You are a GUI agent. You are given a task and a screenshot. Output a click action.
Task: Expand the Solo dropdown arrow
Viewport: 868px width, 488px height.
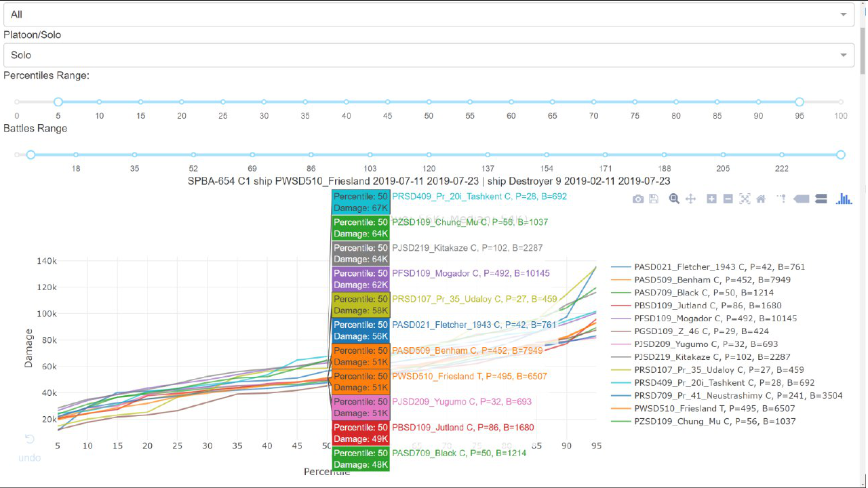(x=844, y=55)
